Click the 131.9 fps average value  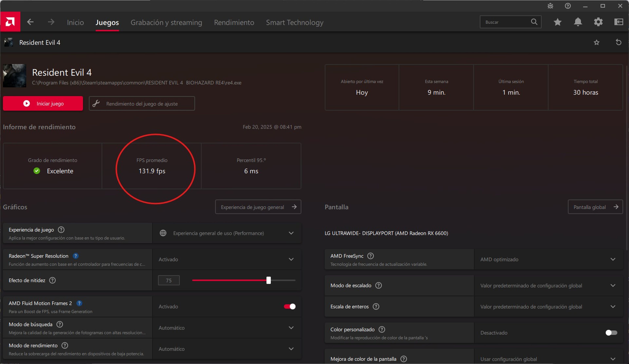pyautogui.click(x=152, y=171)
